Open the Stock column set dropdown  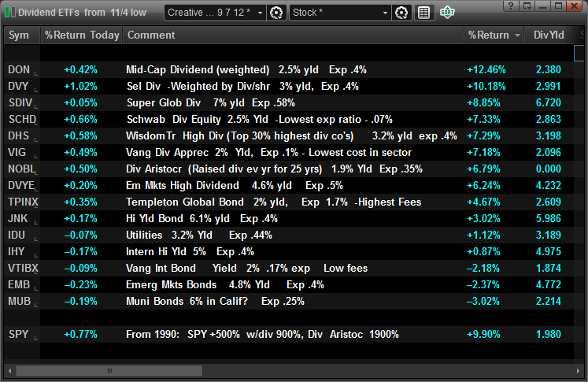340,13
